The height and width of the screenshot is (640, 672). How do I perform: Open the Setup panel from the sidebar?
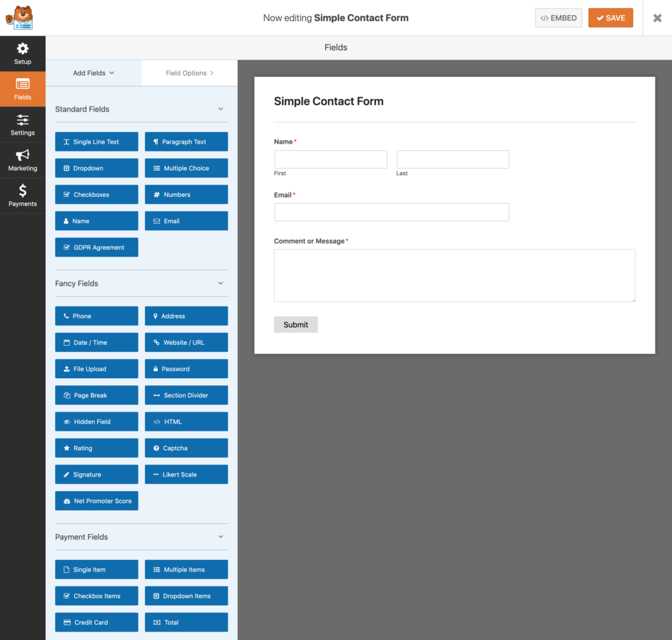point(22,53)
